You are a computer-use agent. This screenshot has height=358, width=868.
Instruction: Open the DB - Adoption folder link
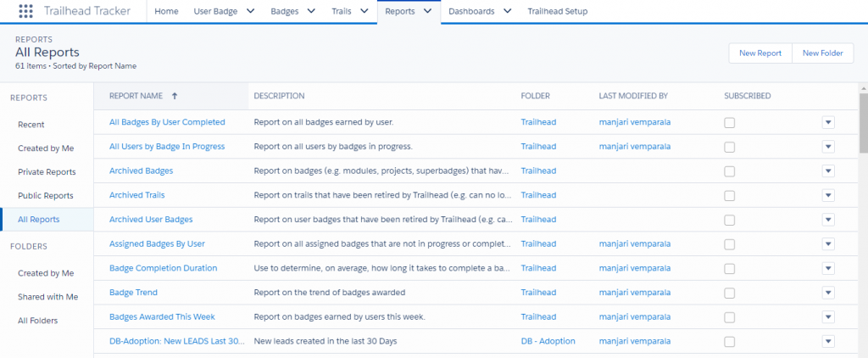pos(548,342)
